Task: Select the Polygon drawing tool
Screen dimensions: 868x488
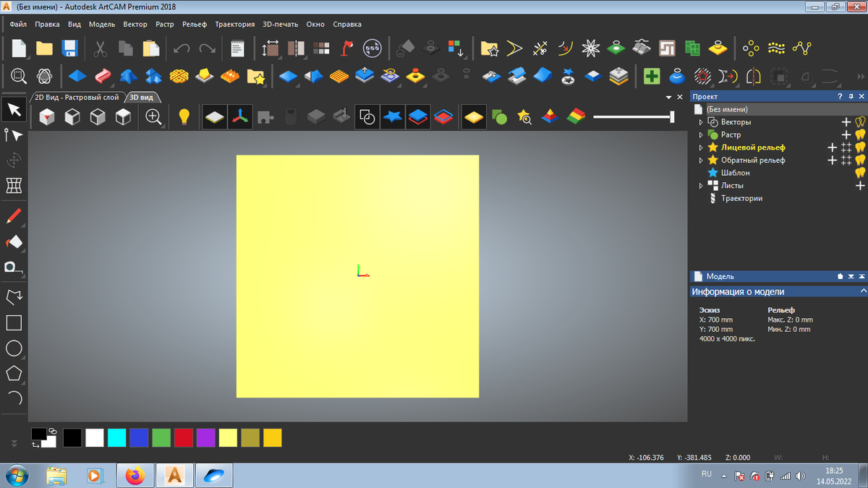Action: [x=14, y=373]
